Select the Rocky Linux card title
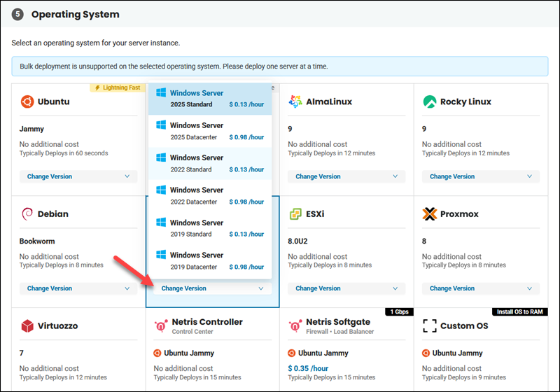560x392 pixels. pos(465,101)
